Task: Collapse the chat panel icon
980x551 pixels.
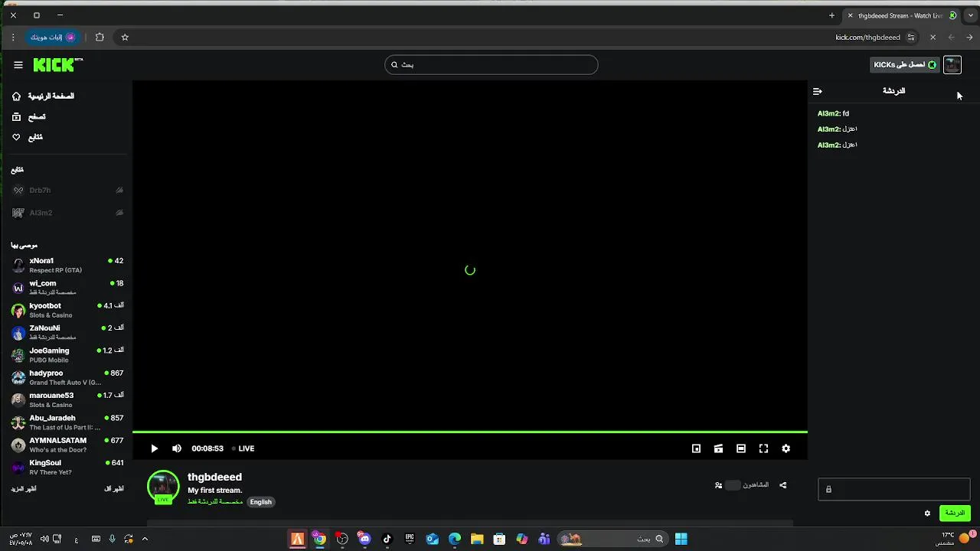Action: coord(818,91)
